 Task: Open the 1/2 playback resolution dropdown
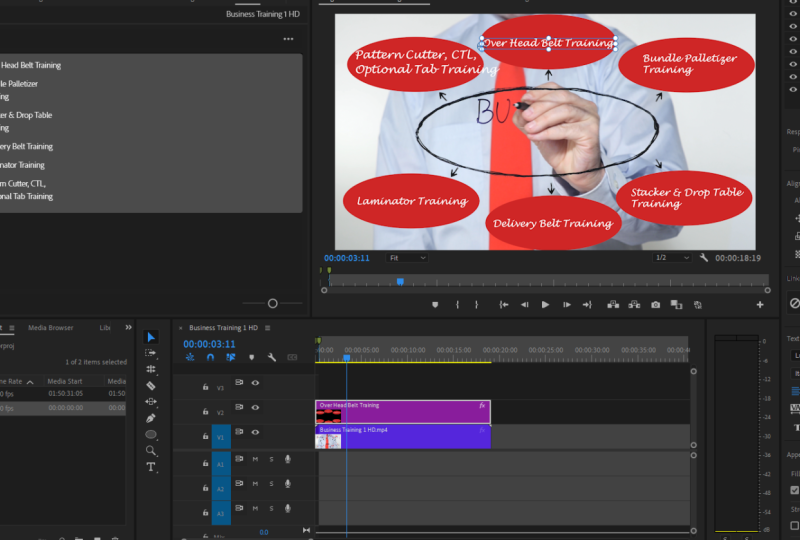672,258
